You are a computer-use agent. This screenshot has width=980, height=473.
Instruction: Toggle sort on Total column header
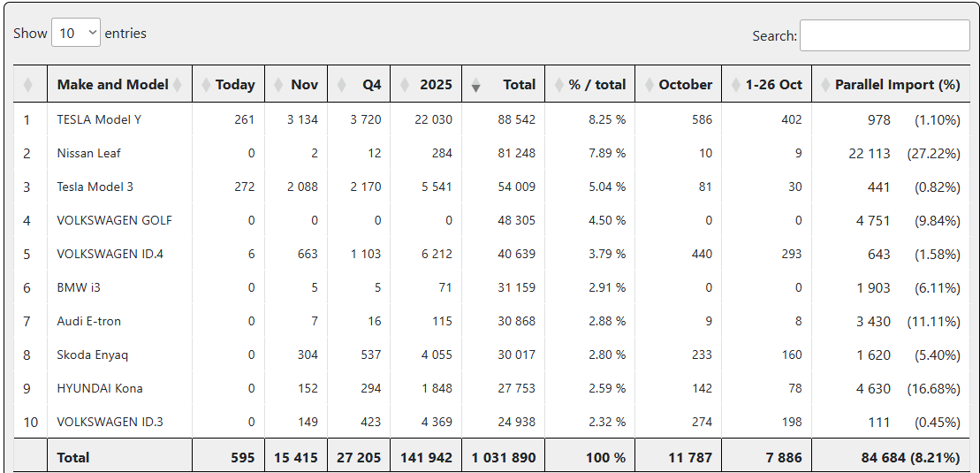[503, 84]
